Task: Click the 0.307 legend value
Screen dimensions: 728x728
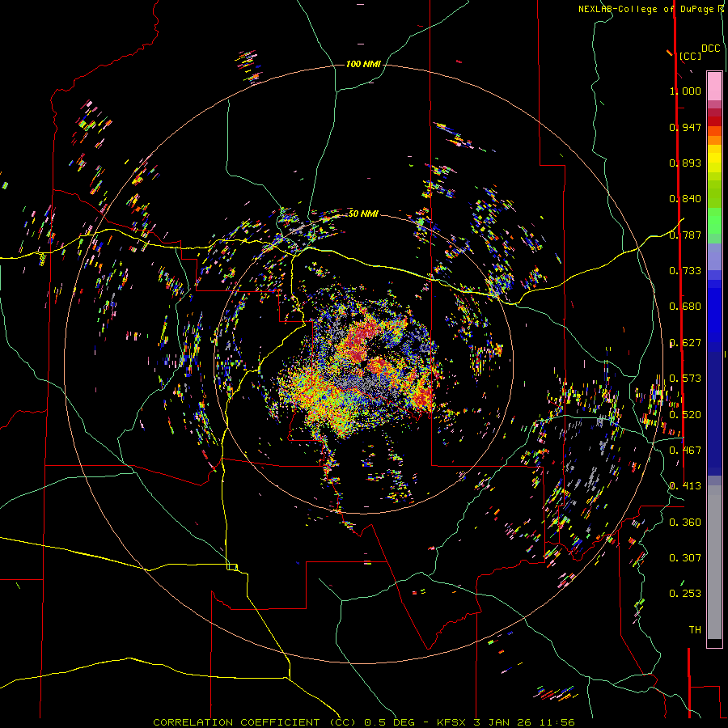Action: [x=685, y=558]
